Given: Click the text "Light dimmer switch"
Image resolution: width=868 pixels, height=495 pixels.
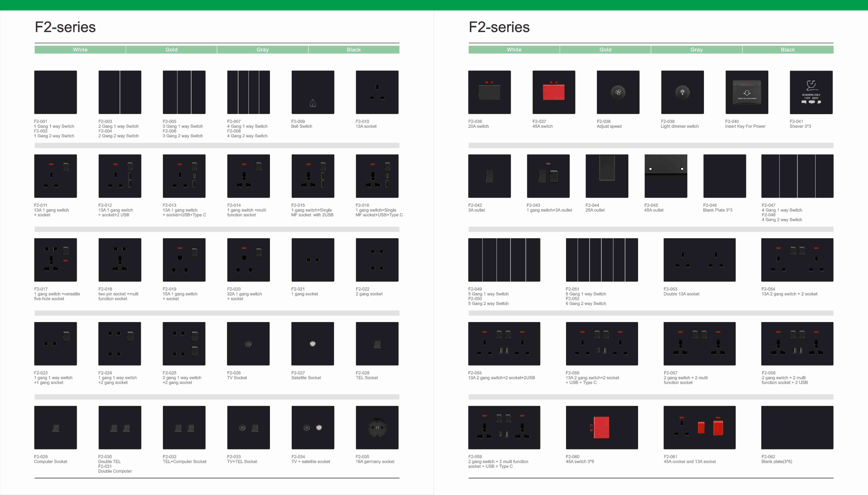Looking at the screenshot, I should click(x=680, y=126).
